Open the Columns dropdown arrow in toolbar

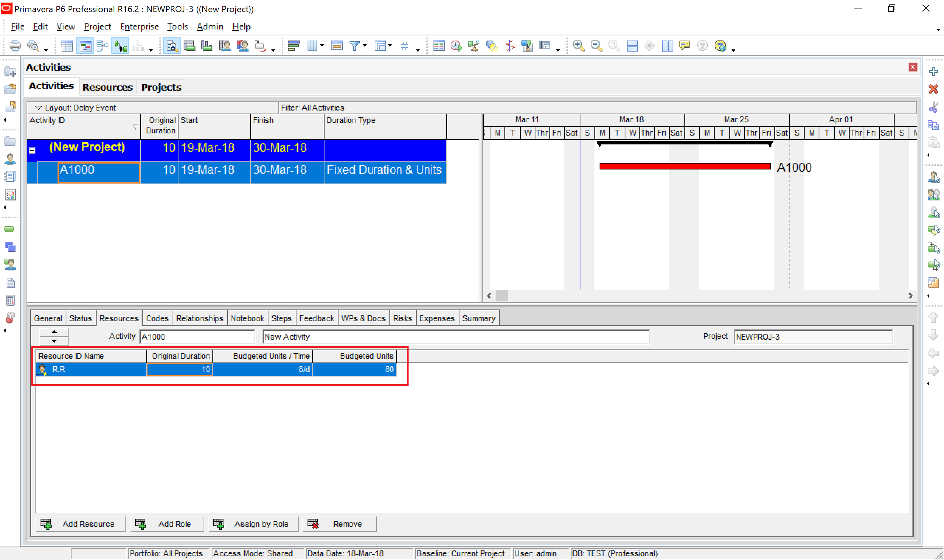(322, 46)
